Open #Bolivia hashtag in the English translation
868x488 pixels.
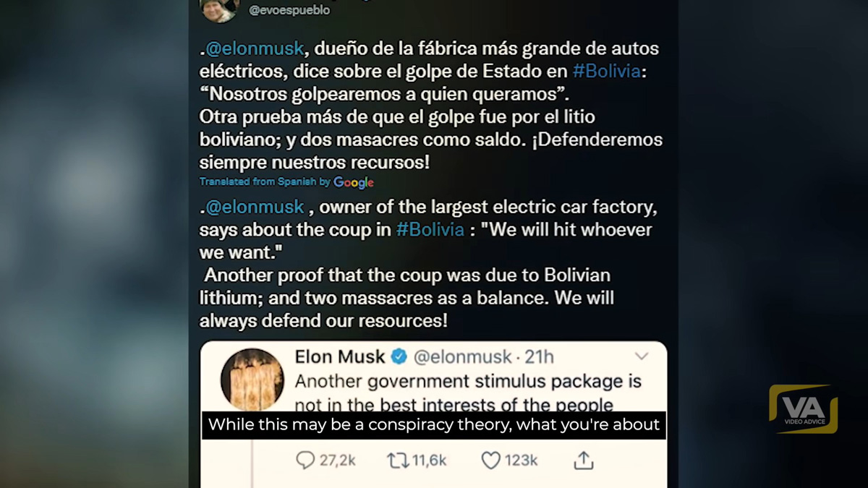(x=430, y=230)
